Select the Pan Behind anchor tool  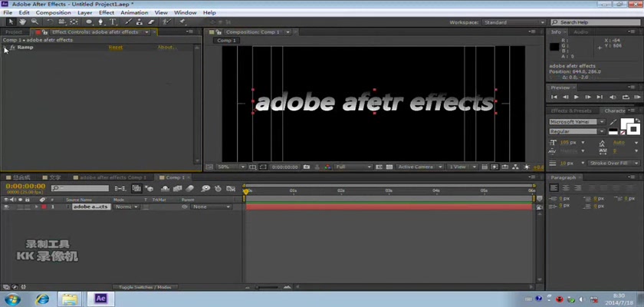[x=74, y=22]
